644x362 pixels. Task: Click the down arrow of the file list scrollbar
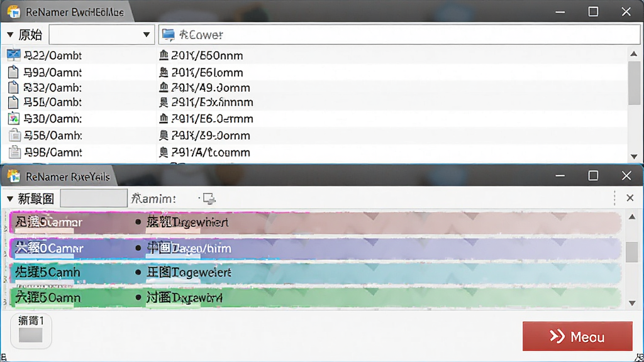[x=634, y=156]
